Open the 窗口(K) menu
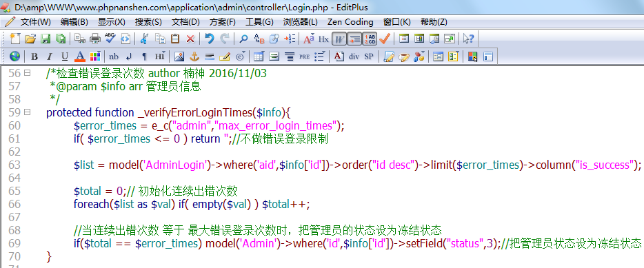The width and height of the screenshot is (644, 268). coord(396,22)
